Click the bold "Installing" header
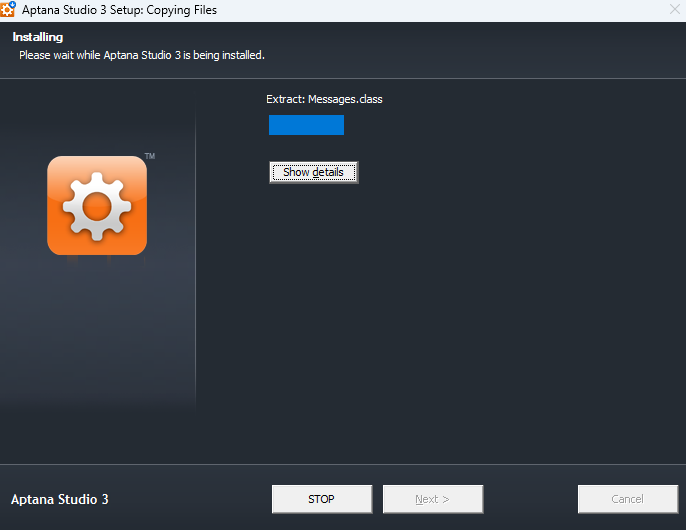The height and width of the screenshot is (530, 686). click(x=38, y=37)
